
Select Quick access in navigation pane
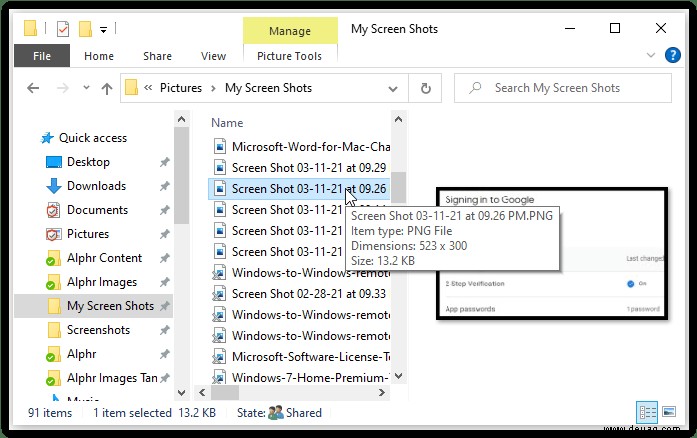click(93, 138)
